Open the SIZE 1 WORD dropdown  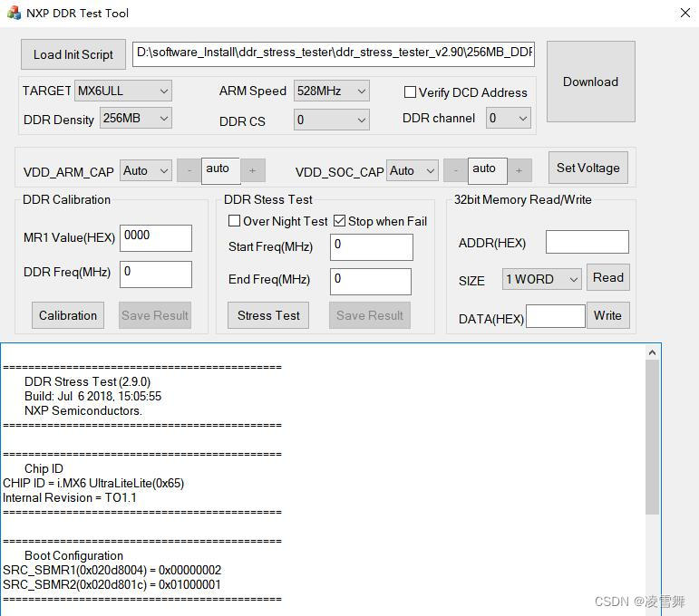(541, 279)
